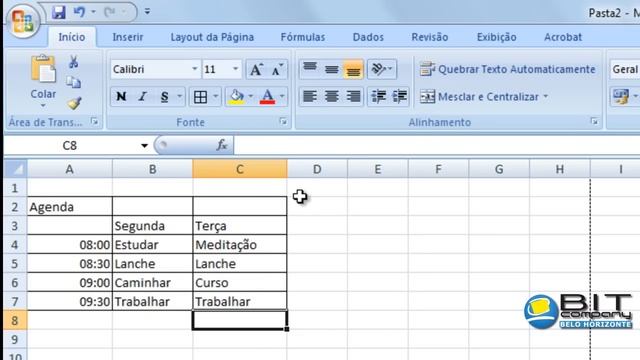Image resolution: width=640 pixels, height=360 pixels.
Task: Open font color palette arrow
Action: [282, 97]
